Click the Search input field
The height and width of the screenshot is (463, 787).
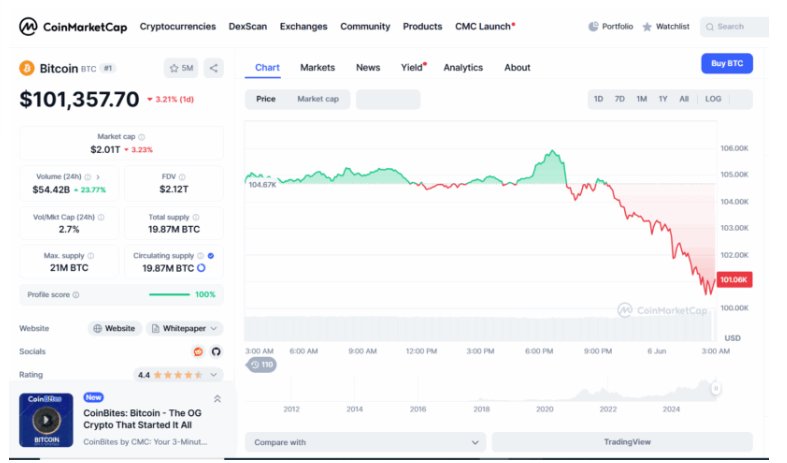click(x=735, y=27)
